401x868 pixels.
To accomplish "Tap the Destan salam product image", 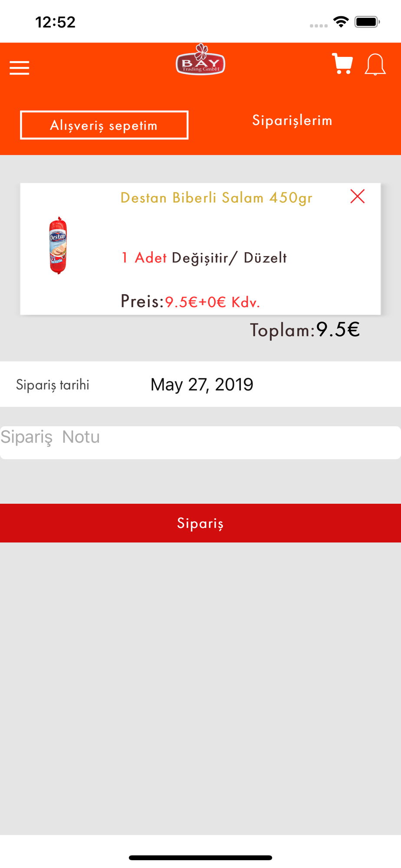I will pos(58,246).
